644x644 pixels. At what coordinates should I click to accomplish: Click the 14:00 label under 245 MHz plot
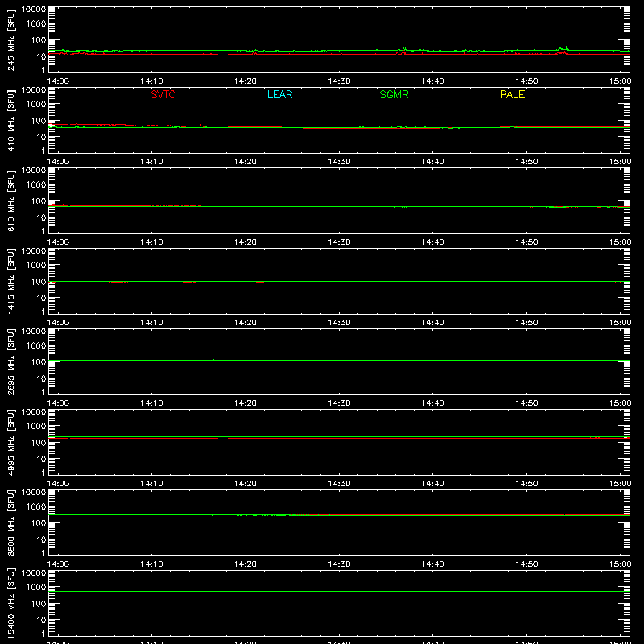tap(58, 81)
